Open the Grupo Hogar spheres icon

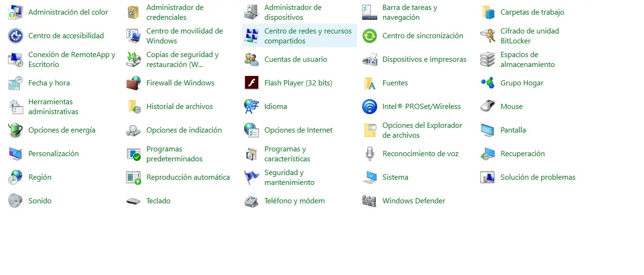coord(488,83)
